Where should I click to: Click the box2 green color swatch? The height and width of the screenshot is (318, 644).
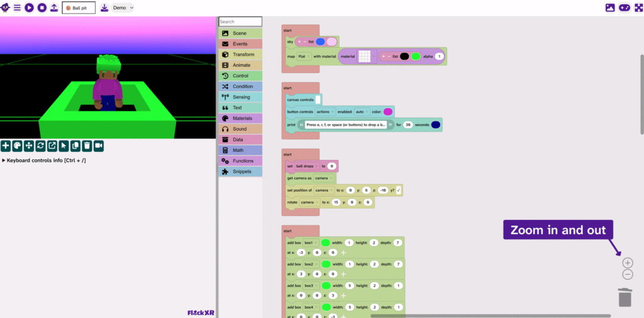coord(326,264)
